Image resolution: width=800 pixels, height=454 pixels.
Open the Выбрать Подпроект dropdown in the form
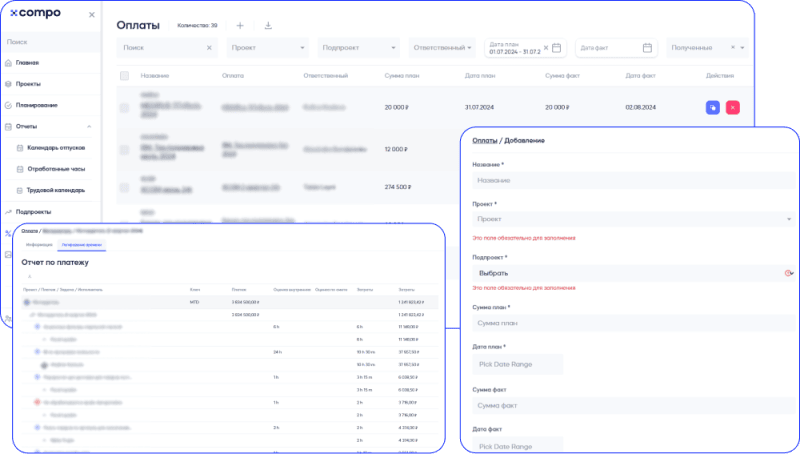point(633,273)
